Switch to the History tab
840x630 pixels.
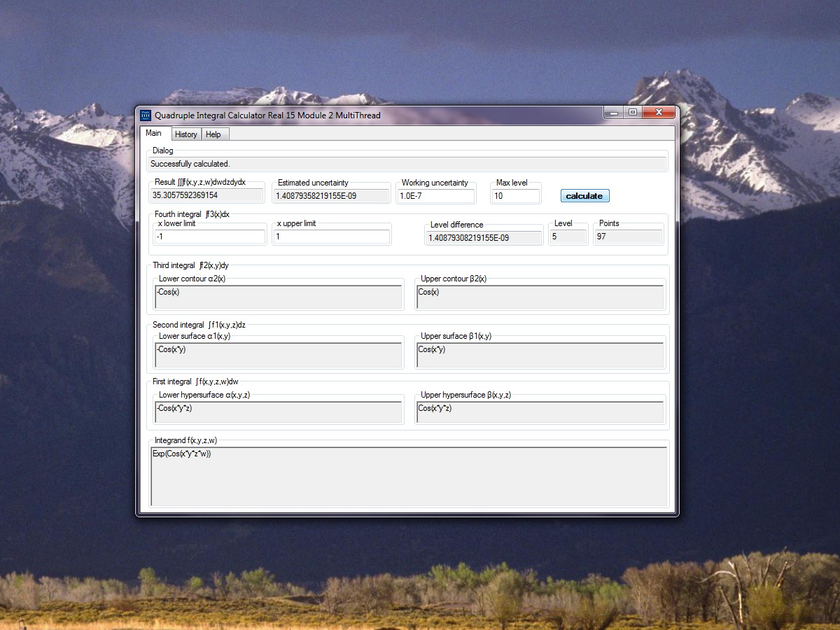tap(185, 134)
